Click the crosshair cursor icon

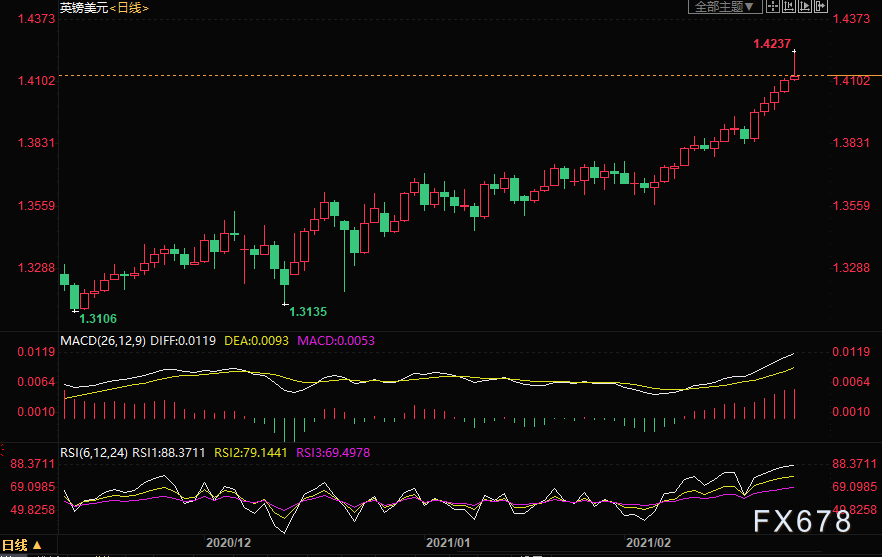pos(773,7)
